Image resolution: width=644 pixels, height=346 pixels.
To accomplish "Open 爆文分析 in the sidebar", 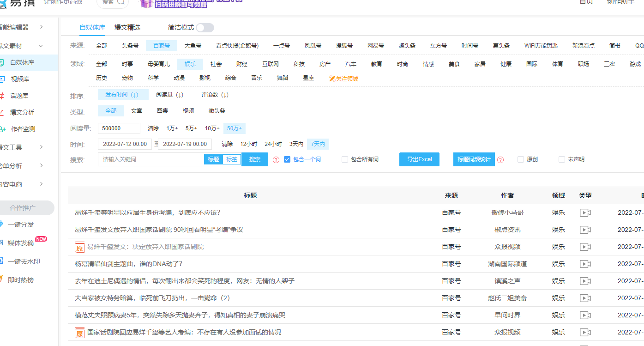I will tap(22, 112).
